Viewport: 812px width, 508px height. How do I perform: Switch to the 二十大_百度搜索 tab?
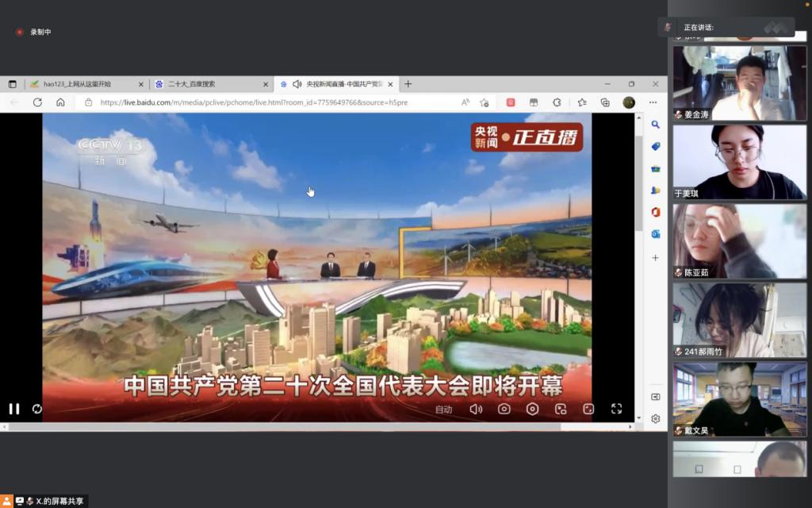tap(210, 84)
